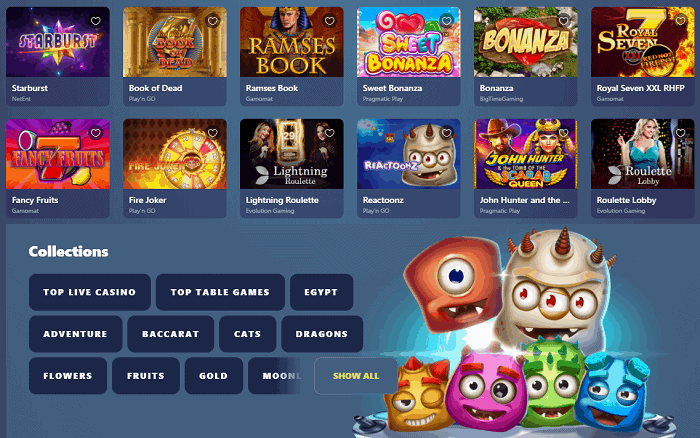Toggle favorite heart on Bonanza tile

coord(563,21)
